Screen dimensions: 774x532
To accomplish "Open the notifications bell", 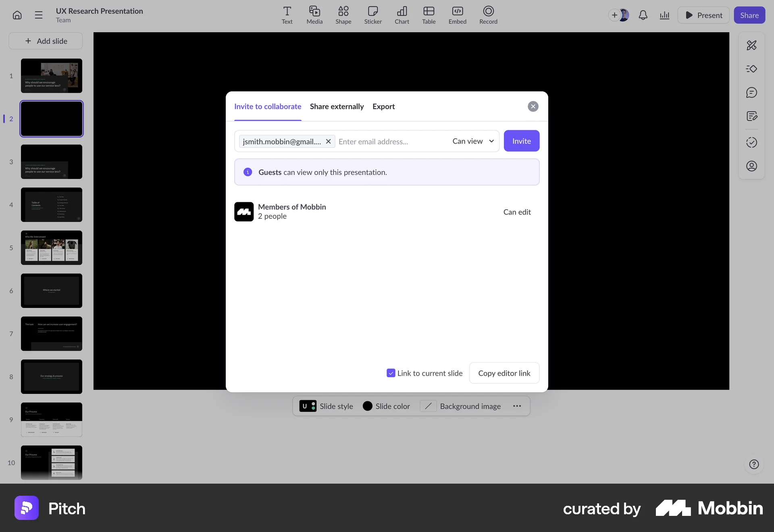I will coord(643,15).
